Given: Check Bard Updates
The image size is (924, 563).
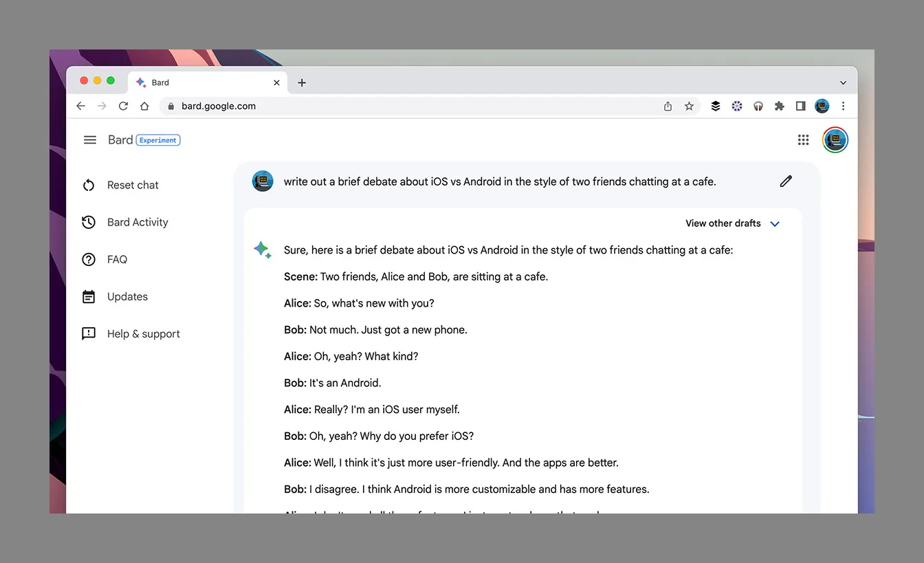Looking at the screenshot, I should pos(127,296).
